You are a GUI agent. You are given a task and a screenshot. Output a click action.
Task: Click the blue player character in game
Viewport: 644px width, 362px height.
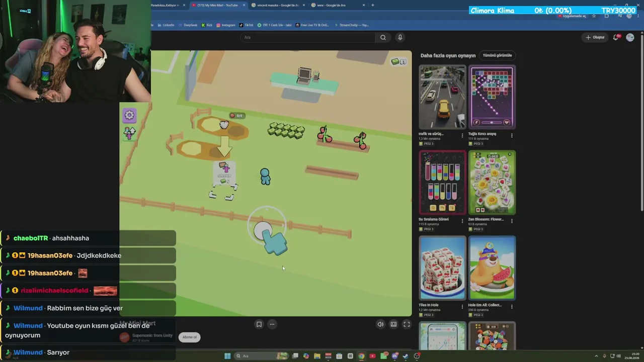coord(265,176)
